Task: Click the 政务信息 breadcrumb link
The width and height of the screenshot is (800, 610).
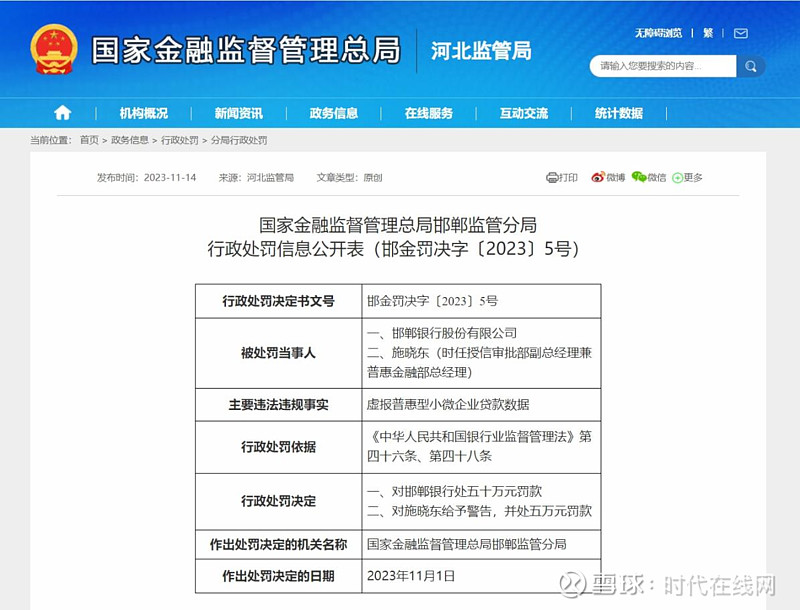Action: 130,140
